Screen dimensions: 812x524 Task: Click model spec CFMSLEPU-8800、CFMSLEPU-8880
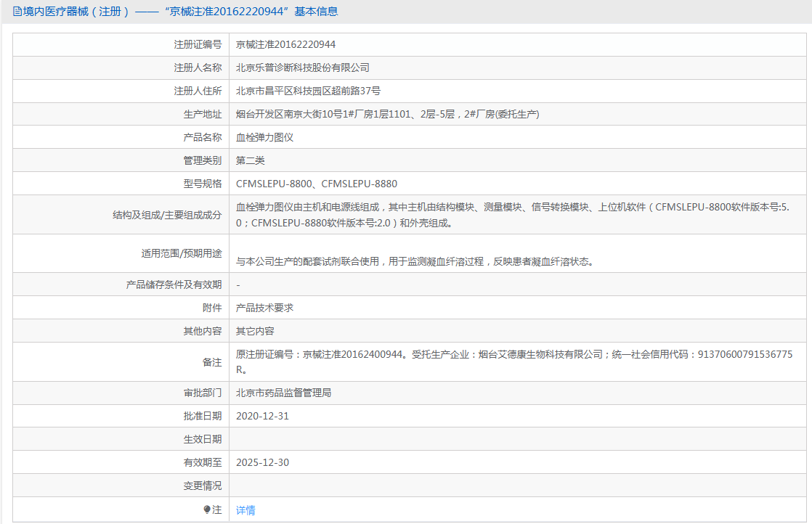317,184
